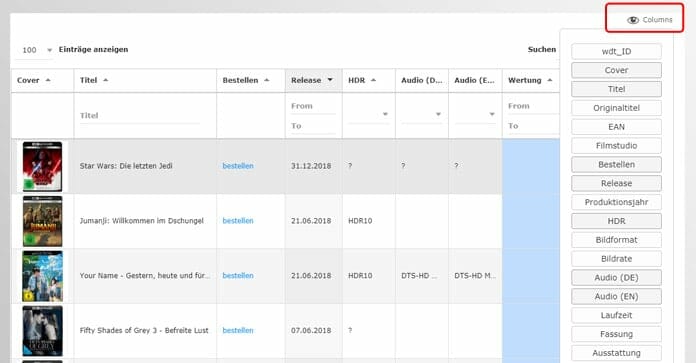
Task: Select title Fifty Shades of Grey 3
Action: click(144, 331)
